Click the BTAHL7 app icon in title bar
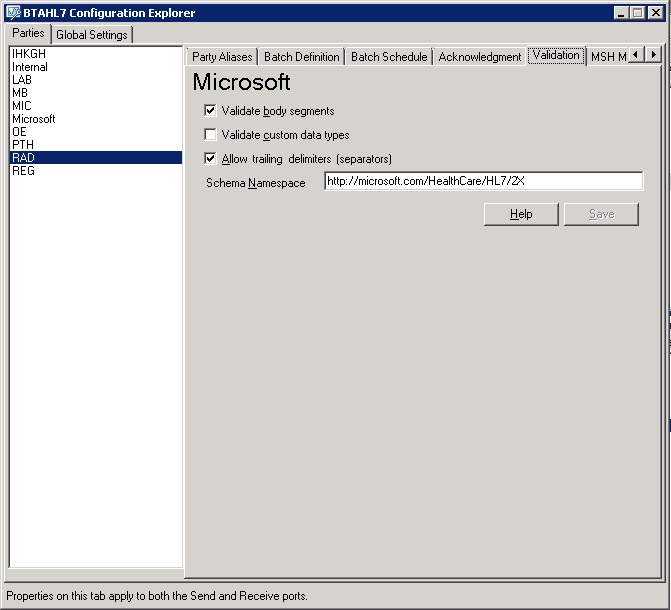The width and height of the screenshot is (671, 610). [x=13, y=12]
